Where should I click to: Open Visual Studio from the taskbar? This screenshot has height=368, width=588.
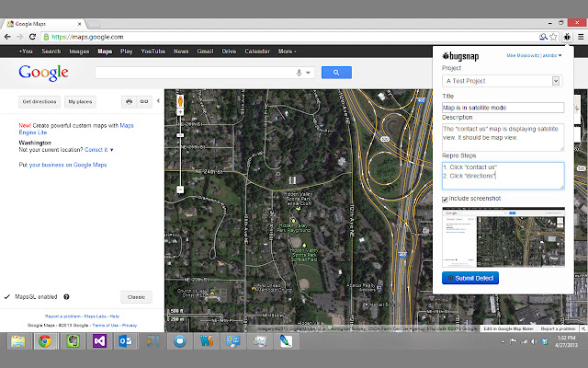coord(99,341)
